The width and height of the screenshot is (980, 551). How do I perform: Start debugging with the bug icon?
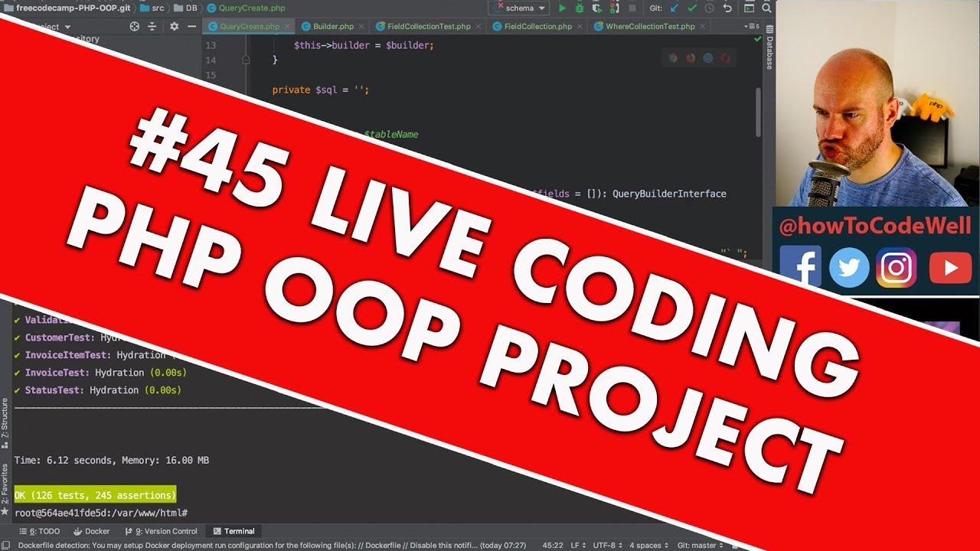click(580, 8)
